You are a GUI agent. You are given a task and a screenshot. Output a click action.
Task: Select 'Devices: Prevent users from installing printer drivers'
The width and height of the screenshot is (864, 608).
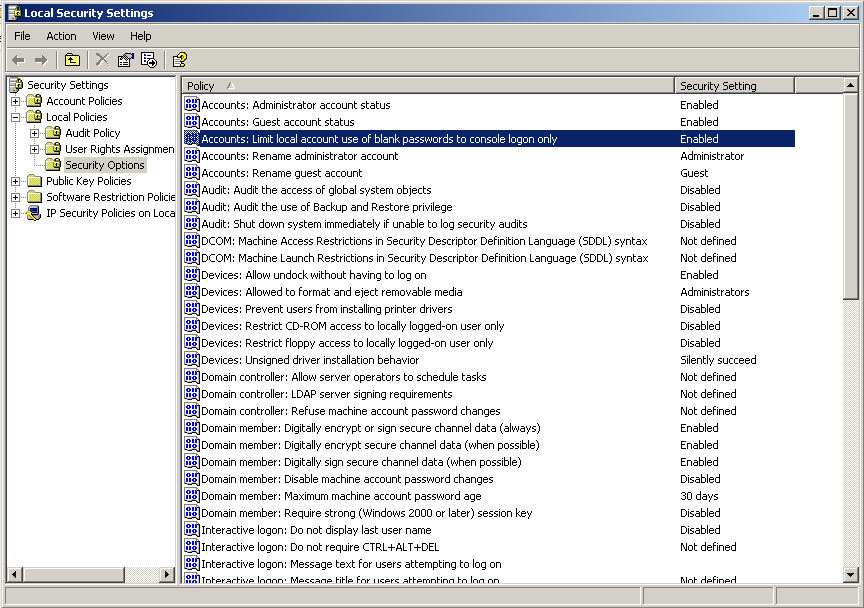click(327, 309)
